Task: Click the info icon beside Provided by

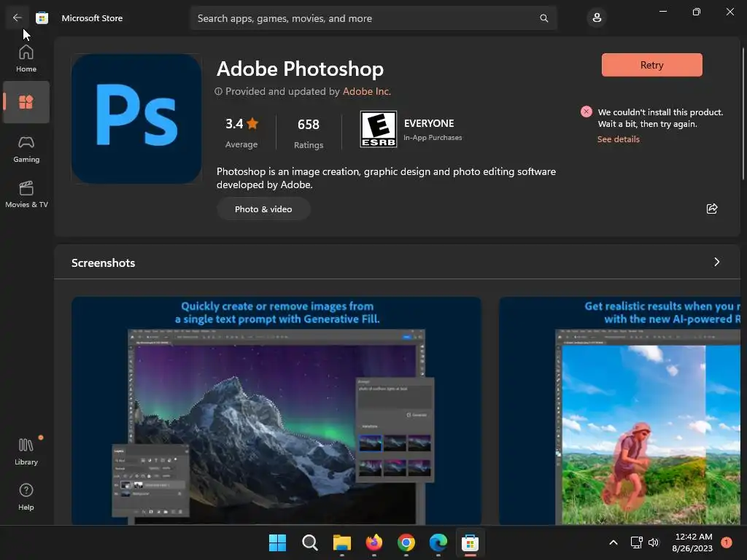Action: (x=218, y=91)
